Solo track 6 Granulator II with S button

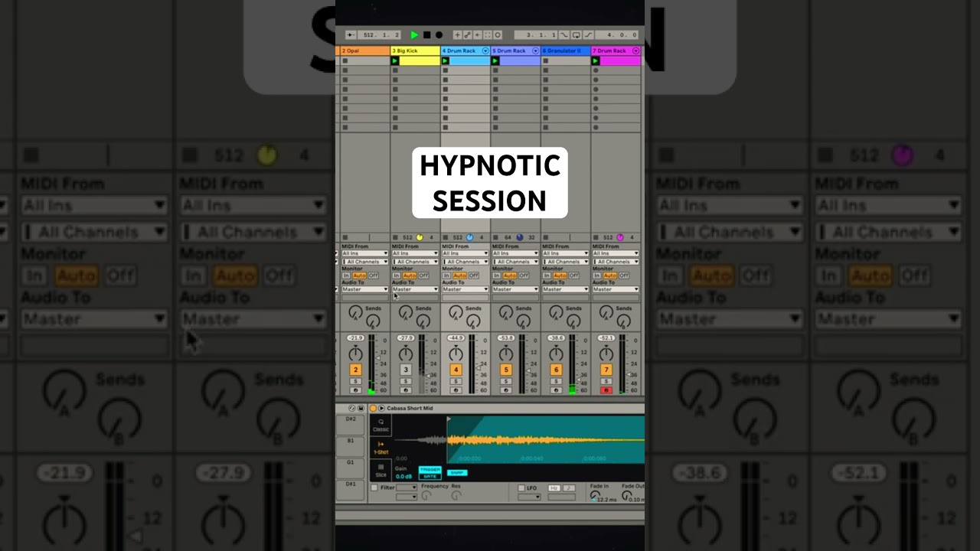556,381
